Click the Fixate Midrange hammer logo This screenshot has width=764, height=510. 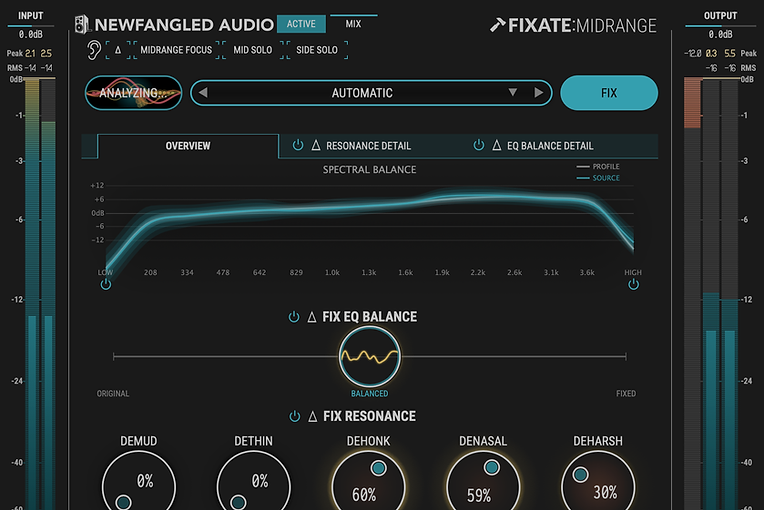tap(498, 25)
